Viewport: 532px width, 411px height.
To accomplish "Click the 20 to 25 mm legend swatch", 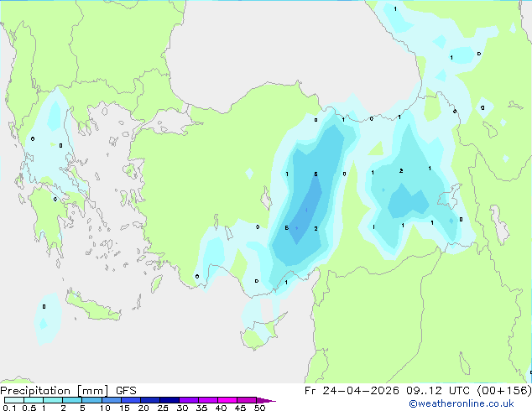I will point(150,400).
